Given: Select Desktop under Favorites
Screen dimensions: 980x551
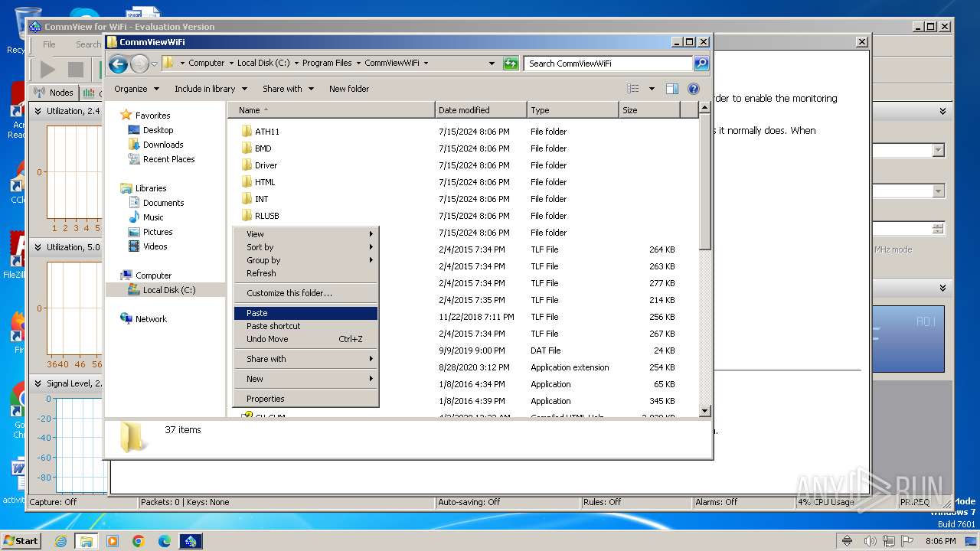Looking at the screenshot, I should click(158, 130).
